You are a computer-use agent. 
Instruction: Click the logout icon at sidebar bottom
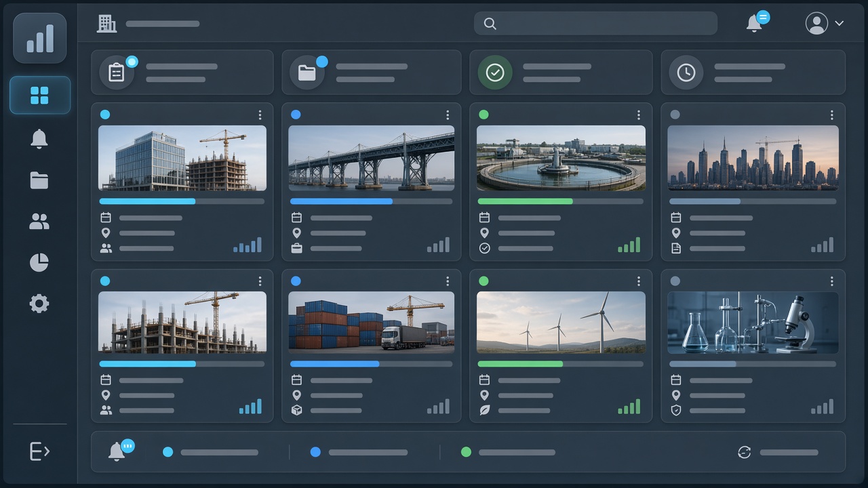pos(39,451)
